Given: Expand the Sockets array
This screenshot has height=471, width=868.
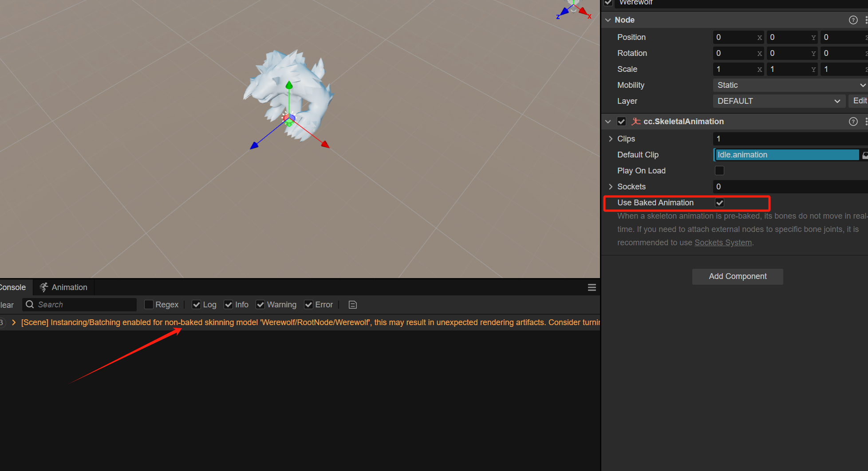Looking at the screenshot, I should (611, 187).
